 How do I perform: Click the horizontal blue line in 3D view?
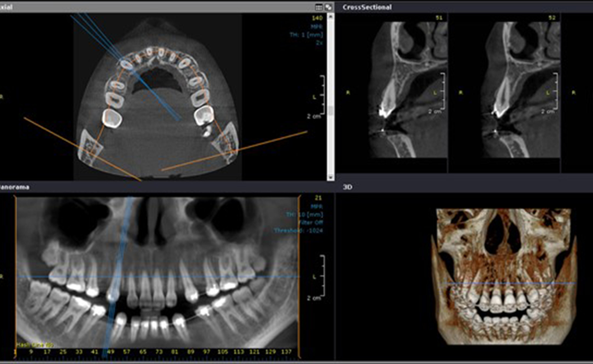pos(512,283)
